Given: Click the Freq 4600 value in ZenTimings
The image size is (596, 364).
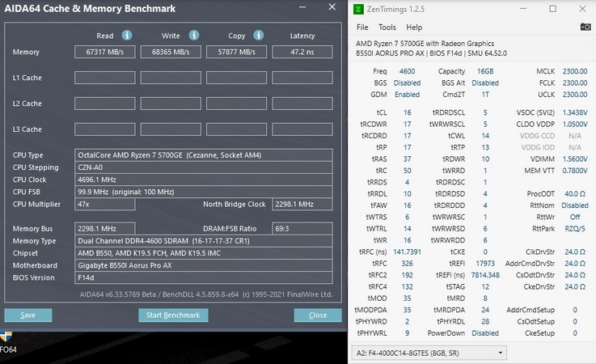Looking at the screenshot, I should 407,71.
